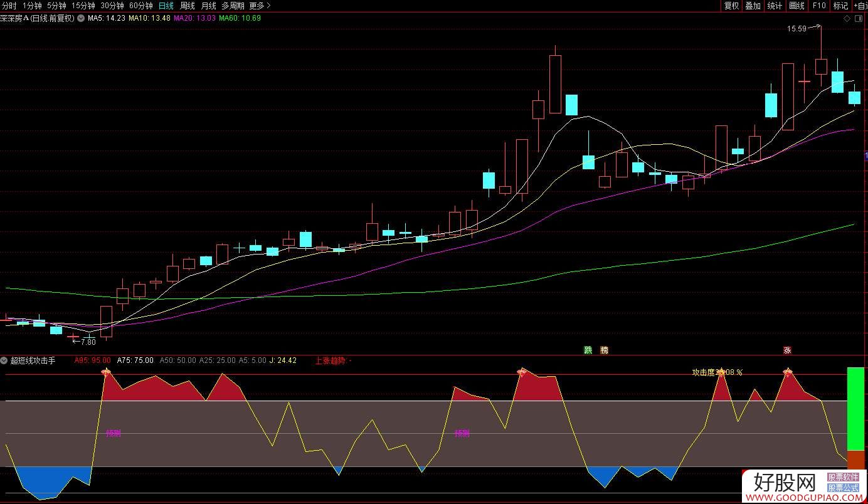Select the 日线 daily chart tab

tap(166, 6)
